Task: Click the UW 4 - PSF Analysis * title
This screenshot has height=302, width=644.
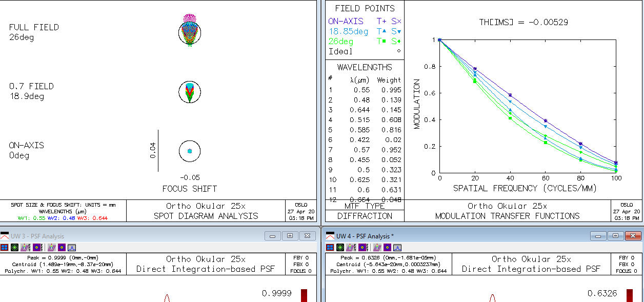Action: (x=365, y=236)
